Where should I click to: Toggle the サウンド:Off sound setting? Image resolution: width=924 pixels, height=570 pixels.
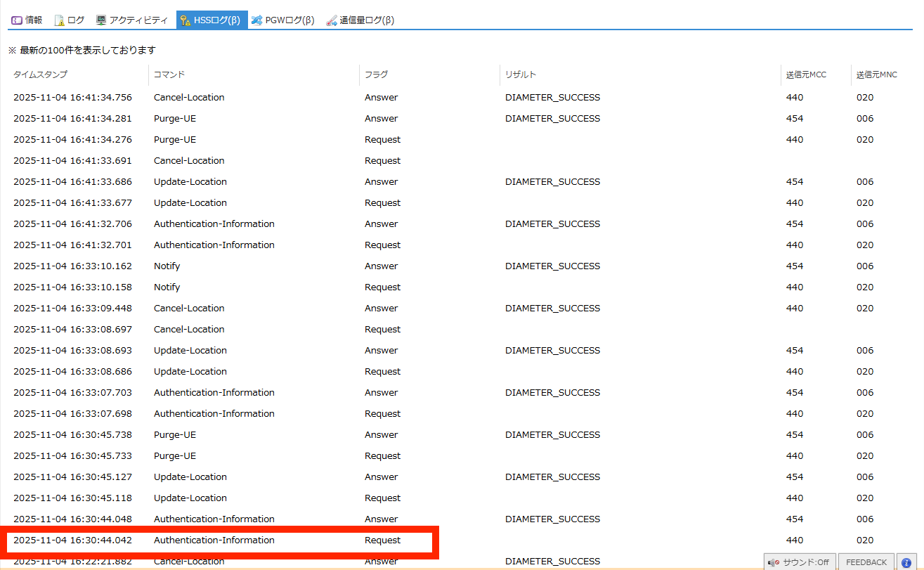tap(800, 562)
